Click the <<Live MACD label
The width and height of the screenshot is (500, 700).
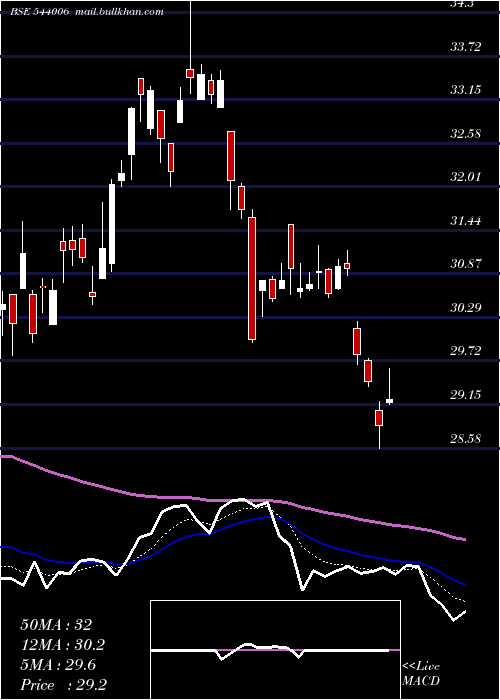click(421, 673)
